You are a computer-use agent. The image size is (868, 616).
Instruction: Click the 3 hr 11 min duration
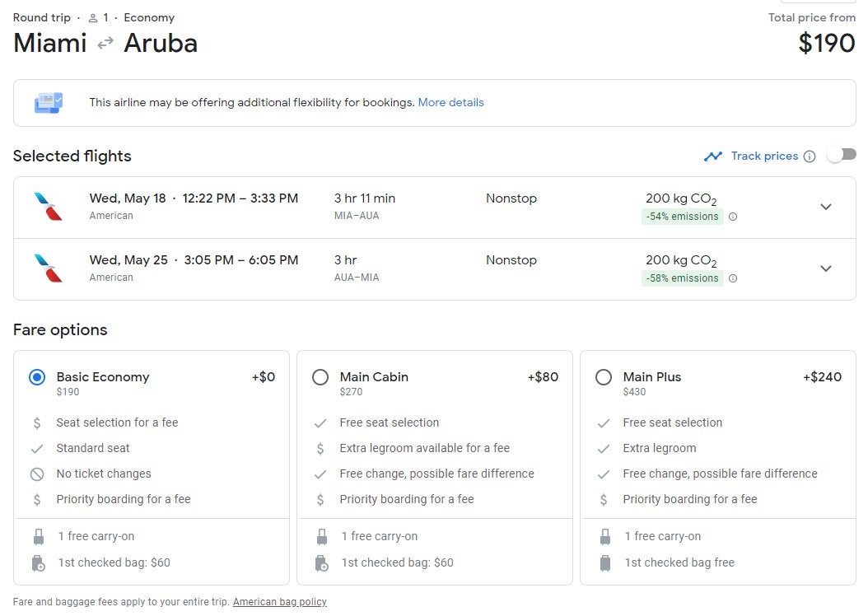[x=365, y=198]
